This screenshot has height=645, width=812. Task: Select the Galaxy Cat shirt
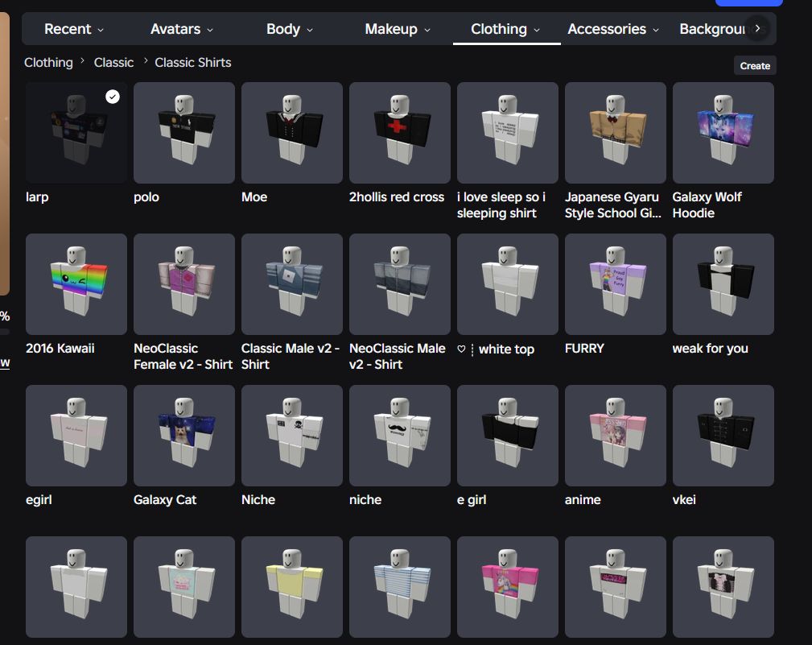point(183,435)
